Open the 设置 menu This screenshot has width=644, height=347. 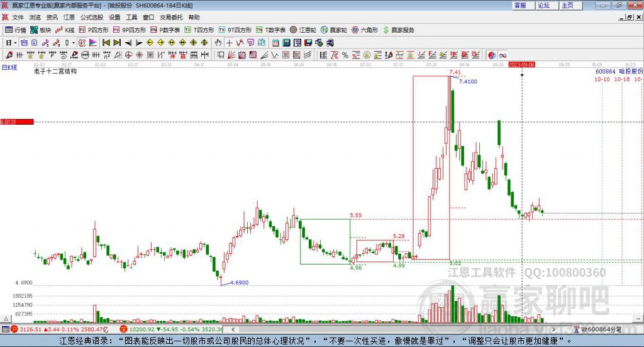point(114,17)
